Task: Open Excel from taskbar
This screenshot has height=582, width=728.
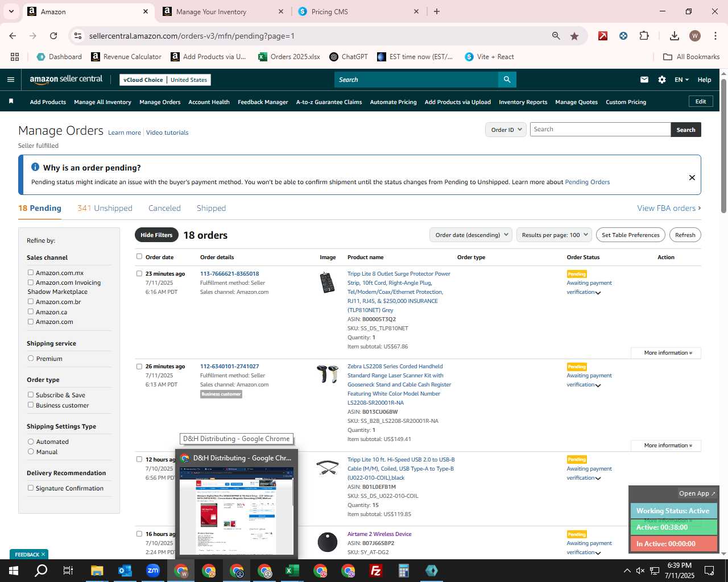Action: 292,571
